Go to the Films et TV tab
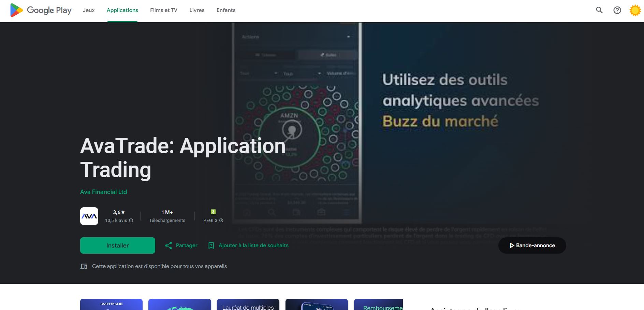Viewport: 644px width, 310px height. click(164, 10)
